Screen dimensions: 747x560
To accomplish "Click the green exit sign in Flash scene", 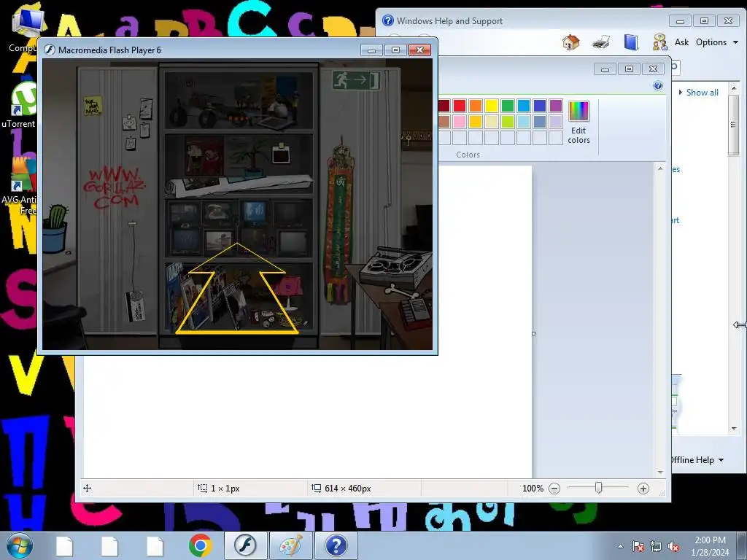I will click(357, 80).
